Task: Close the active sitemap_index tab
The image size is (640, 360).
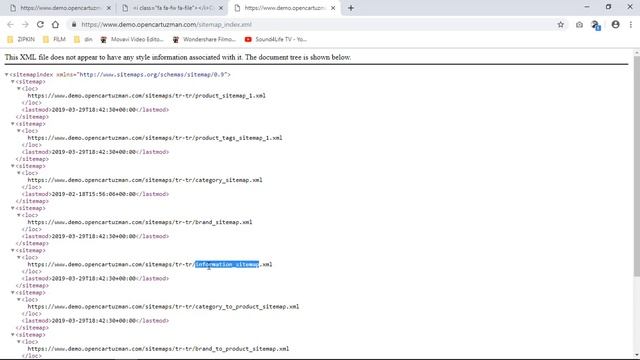Action: pos(333,8)
